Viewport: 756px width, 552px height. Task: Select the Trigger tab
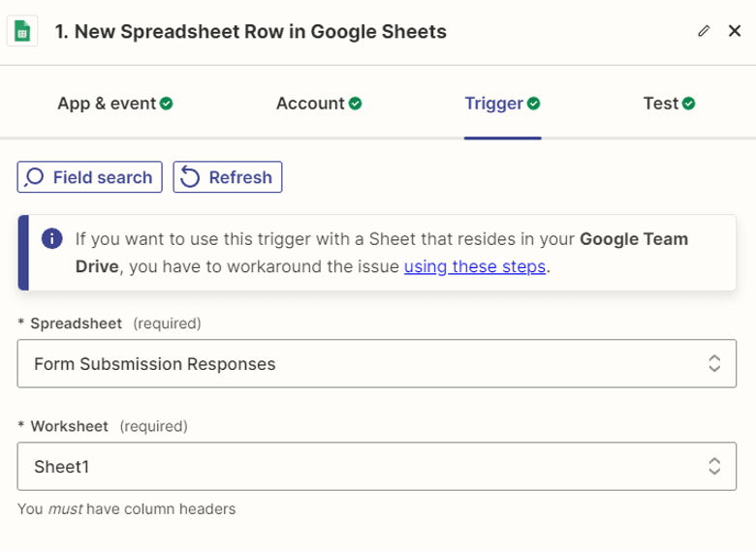pos(502,103)
